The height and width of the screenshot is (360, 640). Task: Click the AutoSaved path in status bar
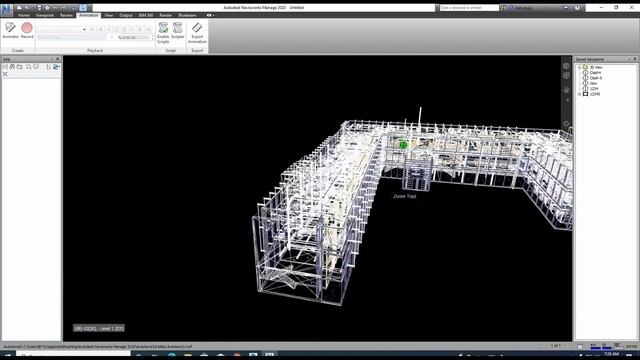[x=97, y=347]
